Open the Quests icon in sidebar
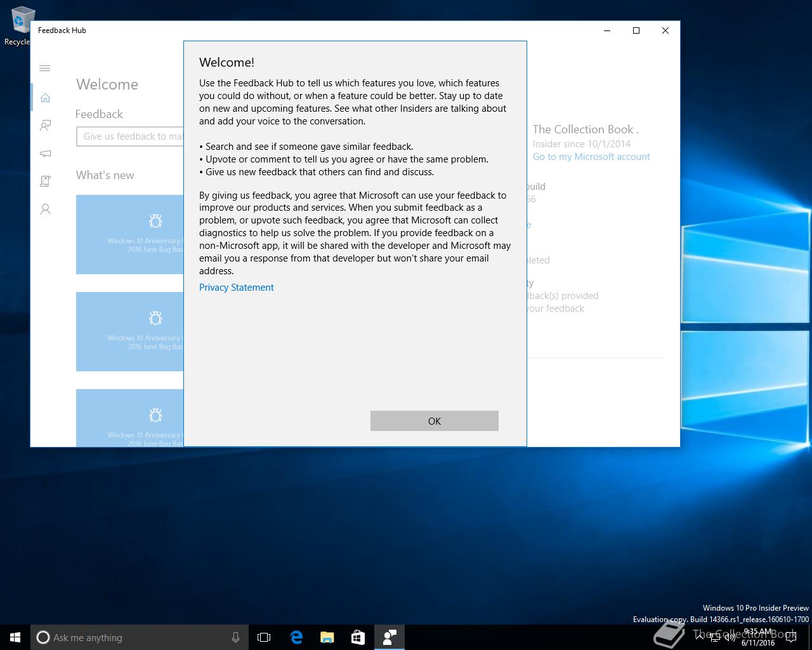The height and width of the screenshot is (650, 812). tap(45, 182)
